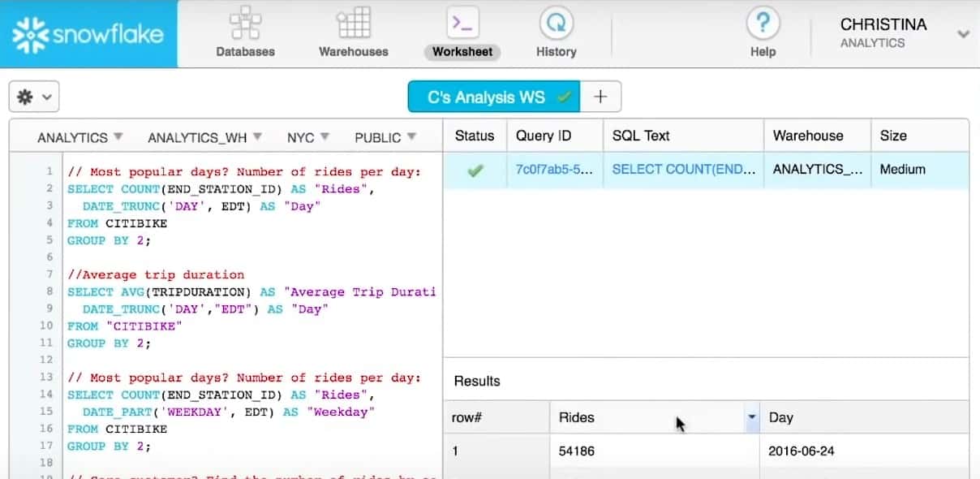Click the gear settings icon
980x479 pixels.
34,97
